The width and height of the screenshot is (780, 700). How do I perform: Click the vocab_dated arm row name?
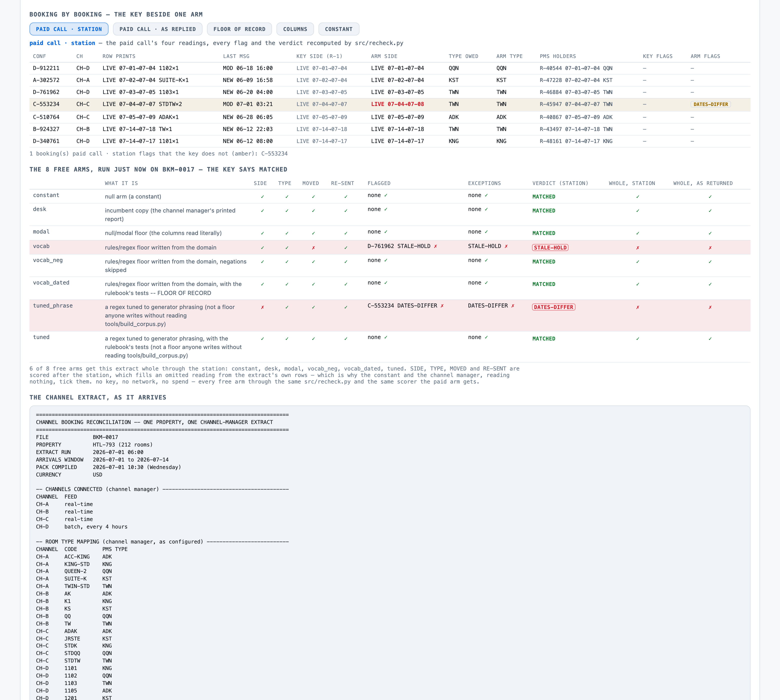(x=51, y=283)
